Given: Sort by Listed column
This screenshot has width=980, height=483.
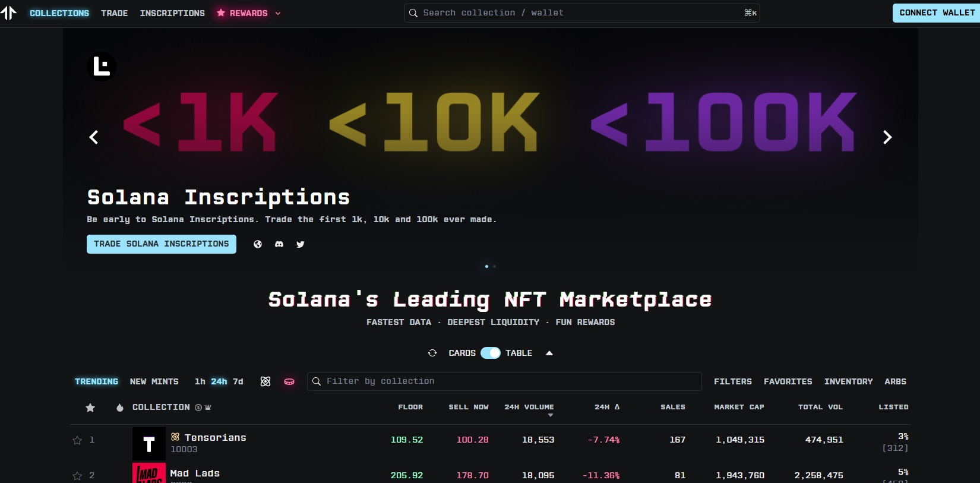Looking at the screenshot, I should coord(893,407).
